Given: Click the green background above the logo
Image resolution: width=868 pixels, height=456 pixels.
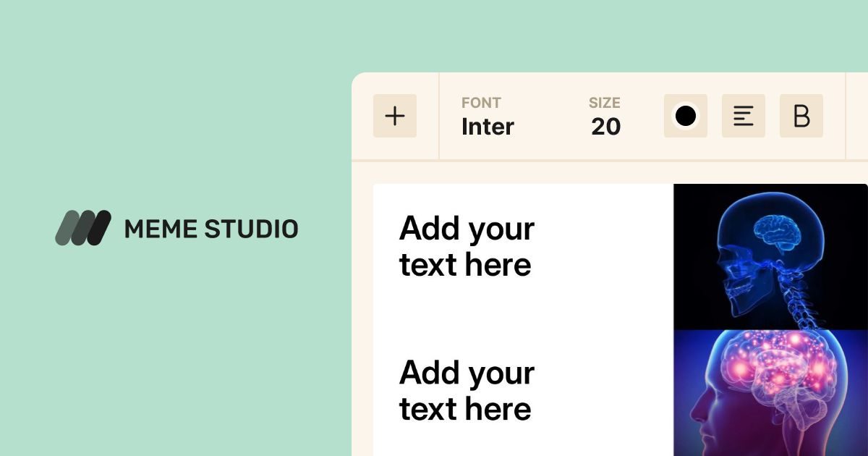Looking at the screenshot, I should [174, 109].
